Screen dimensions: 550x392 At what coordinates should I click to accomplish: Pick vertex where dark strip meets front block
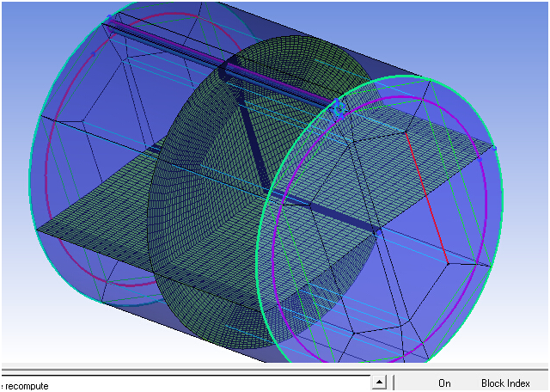(x=377, y=230)
